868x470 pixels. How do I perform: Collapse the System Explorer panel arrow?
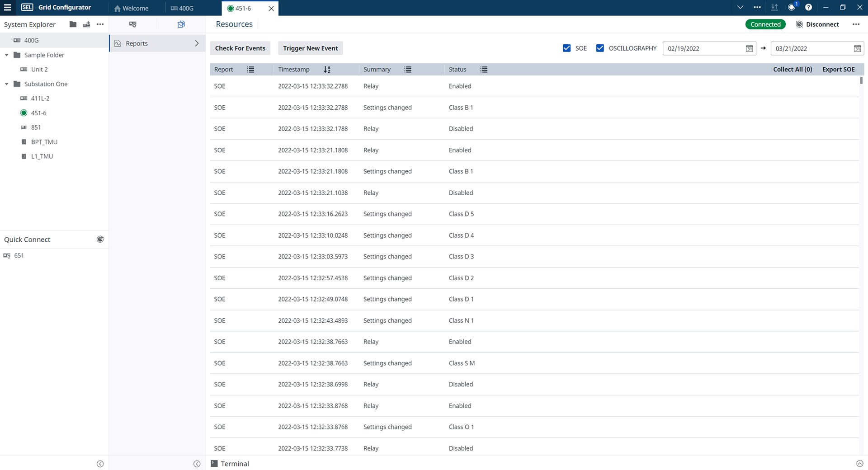[100, 464]
